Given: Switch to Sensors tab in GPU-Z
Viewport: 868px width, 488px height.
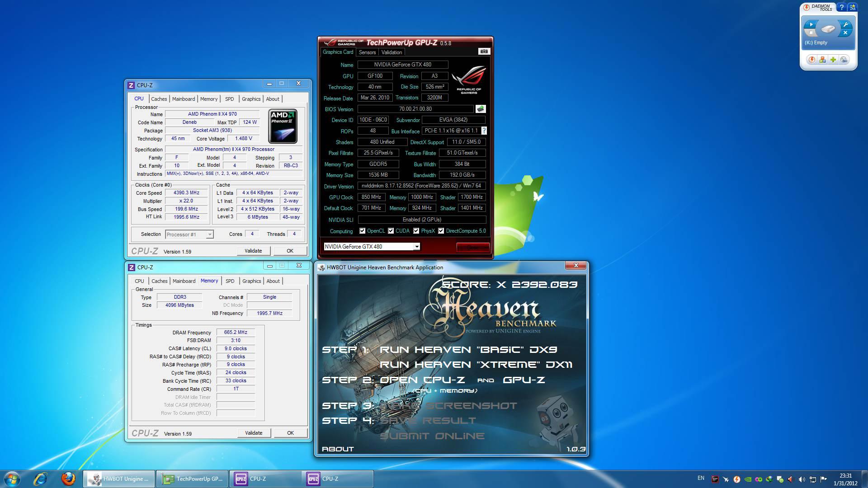Looking at the screenshot, I should click(367, 52).
